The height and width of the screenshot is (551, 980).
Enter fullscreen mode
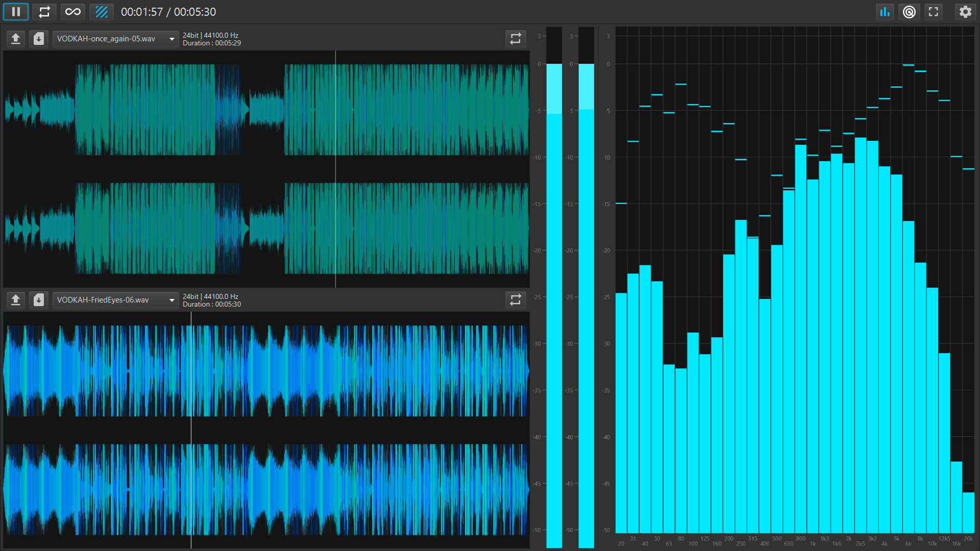(934, 12)
